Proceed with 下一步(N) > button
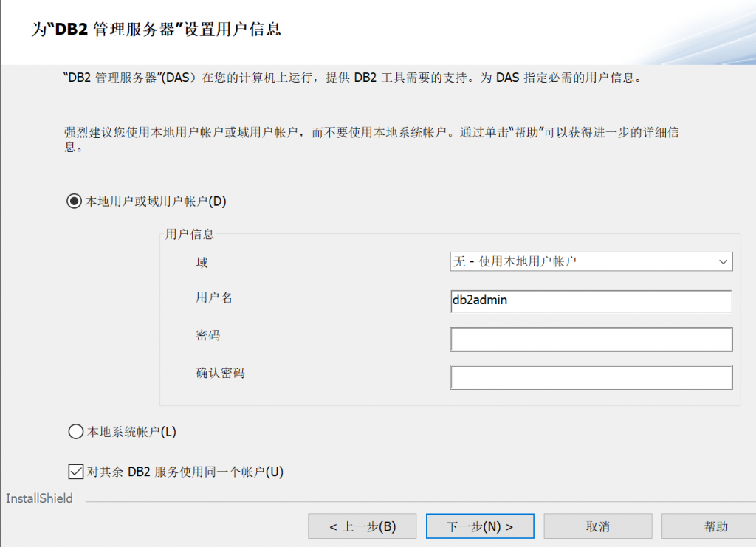This screenshot has height=547, width=756. click(480, 526)
